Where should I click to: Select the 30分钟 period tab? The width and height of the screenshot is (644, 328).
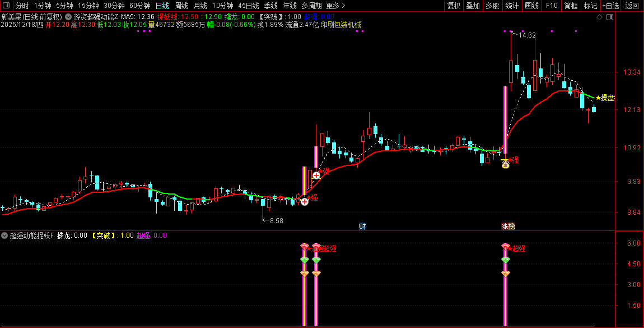(114, 6)
